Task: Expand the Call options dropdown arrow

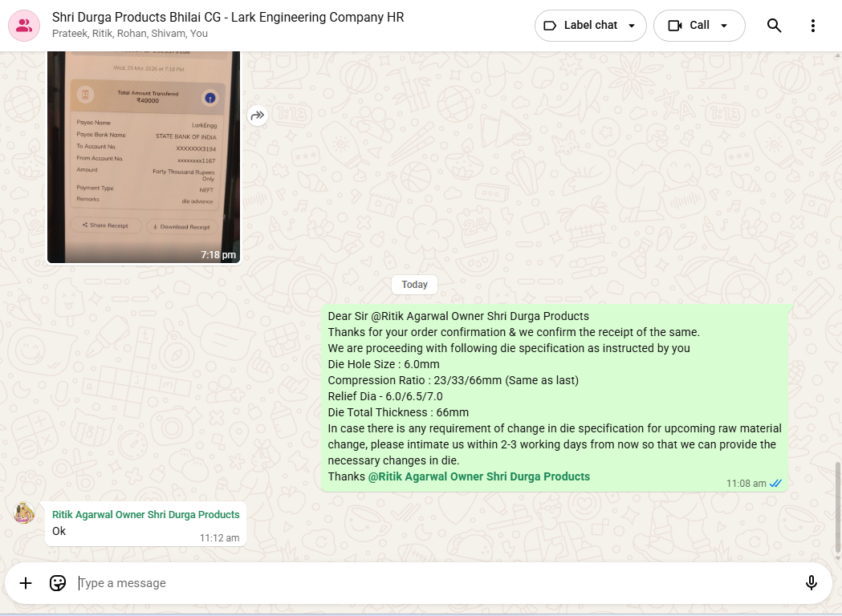Action: coord(724,26)
